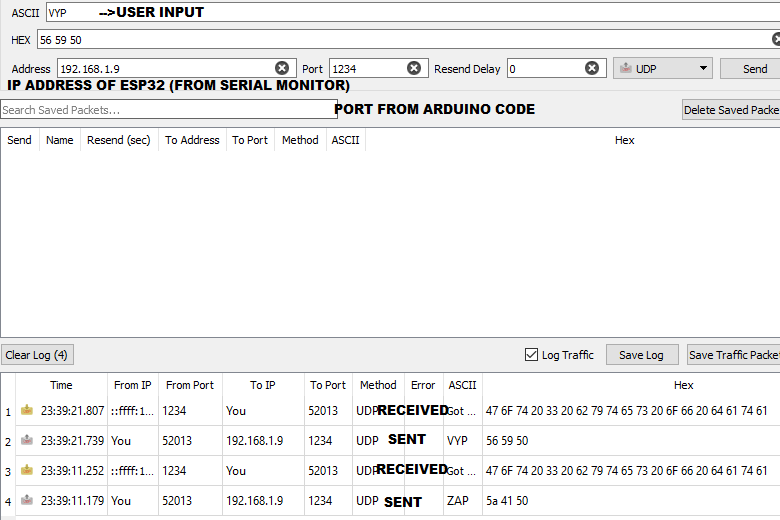Open the UDP protocol dropdown
The height and width of the screenshot is (520, 780).
[662, 69]
